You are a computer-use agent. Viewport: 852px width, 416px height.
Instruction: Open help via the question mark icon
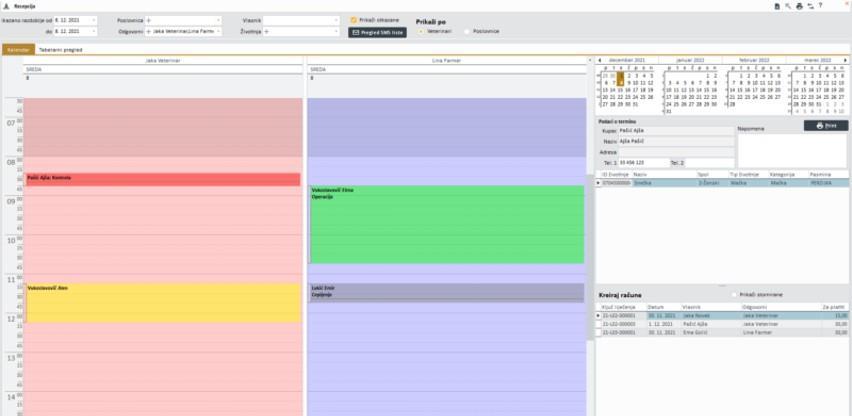(820, 5)
